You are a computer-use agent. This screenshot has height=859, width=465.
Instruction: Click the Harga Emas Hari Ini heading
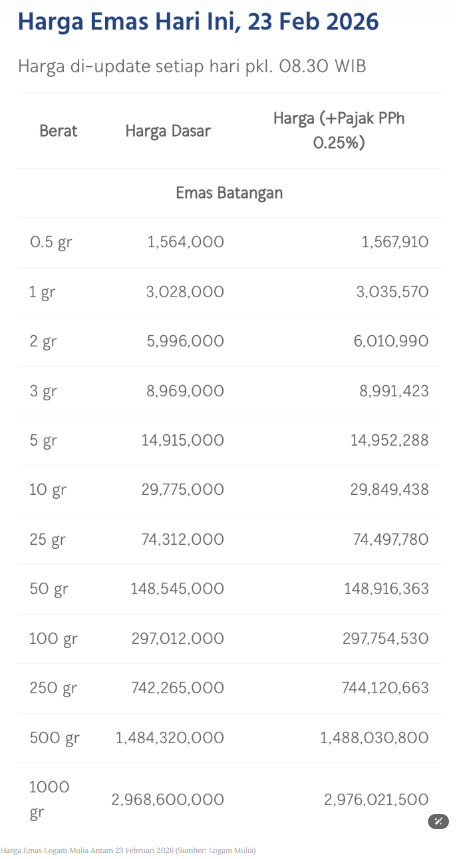click(198, 21)
